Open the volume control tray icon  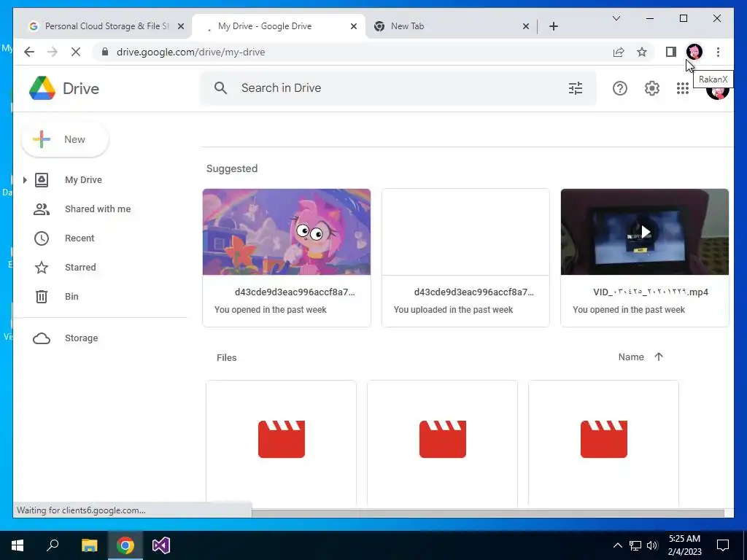coord(652,545)
